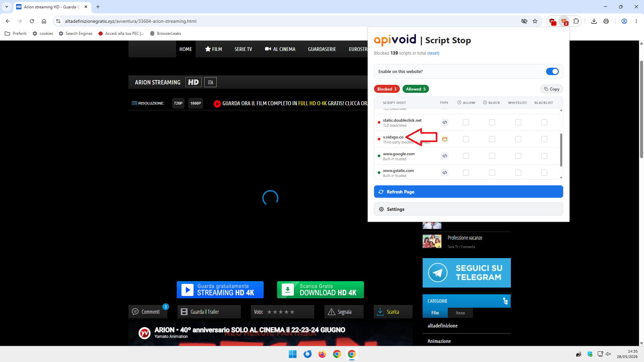View site information icon beside the URL
Image resolution: width=644 pixels, height=362 pixels.
58,21
